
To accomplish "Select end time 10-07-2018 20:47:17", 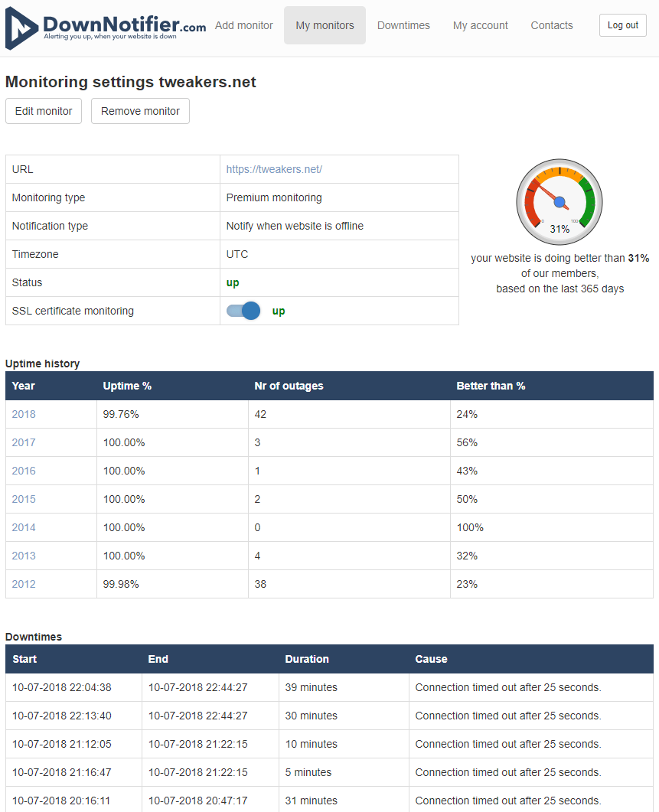I will [x=210, y=800].
